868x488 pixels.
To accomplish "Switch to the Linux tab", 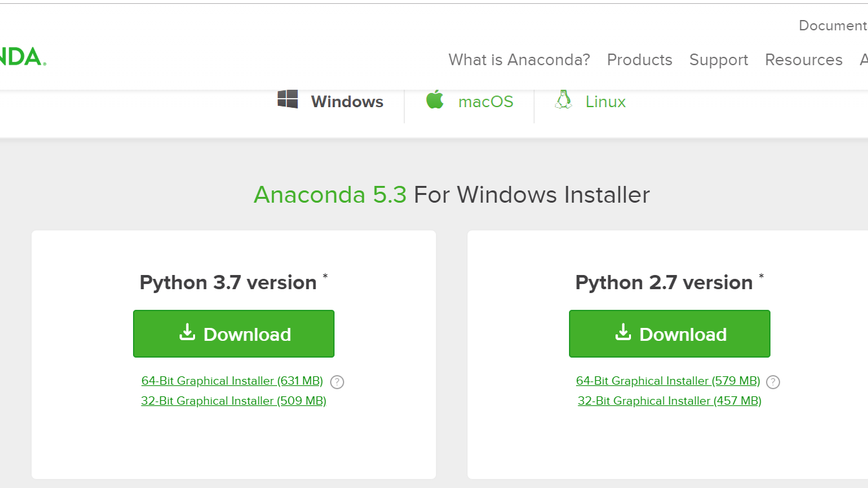I will pyautogui.click(x=605, y=101).
